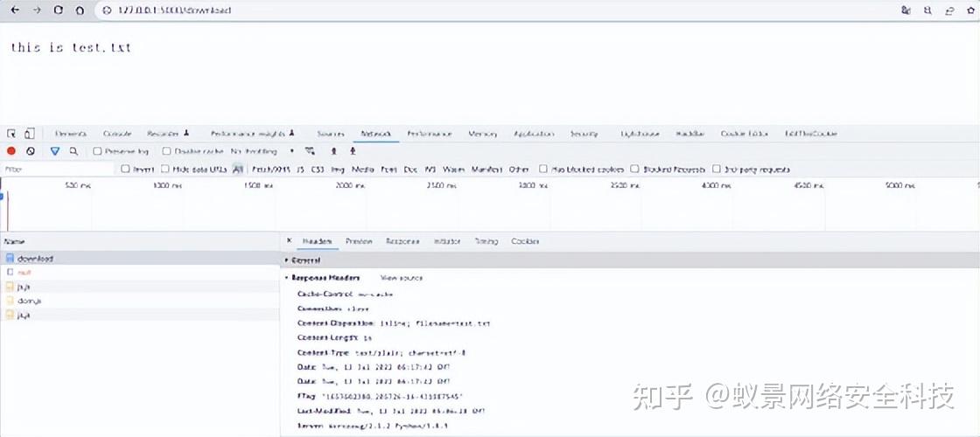Viewport: 980px width, 437px height.
Task: Click the import HAR file arrow
Action: pyautogui.click(x=333, y=151)
